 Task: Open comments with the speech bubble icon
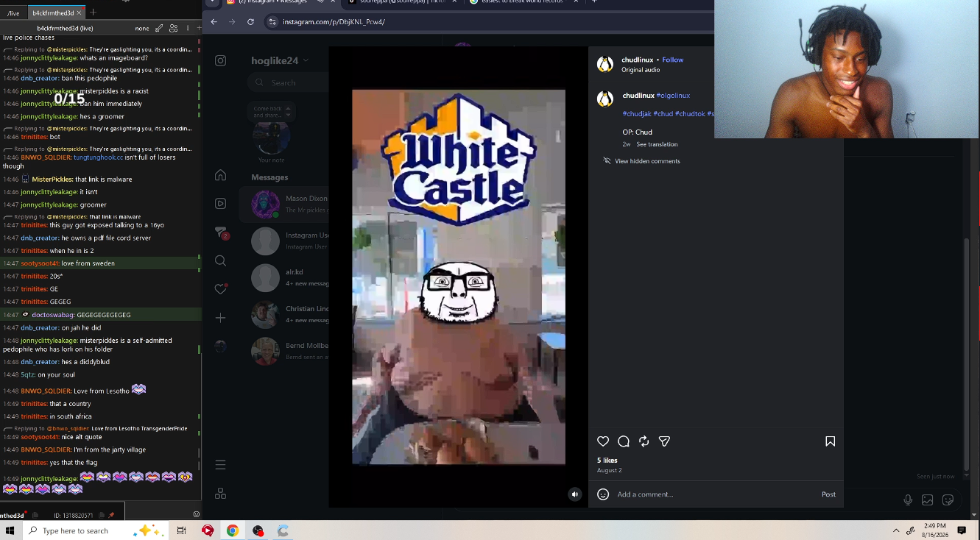624,441
